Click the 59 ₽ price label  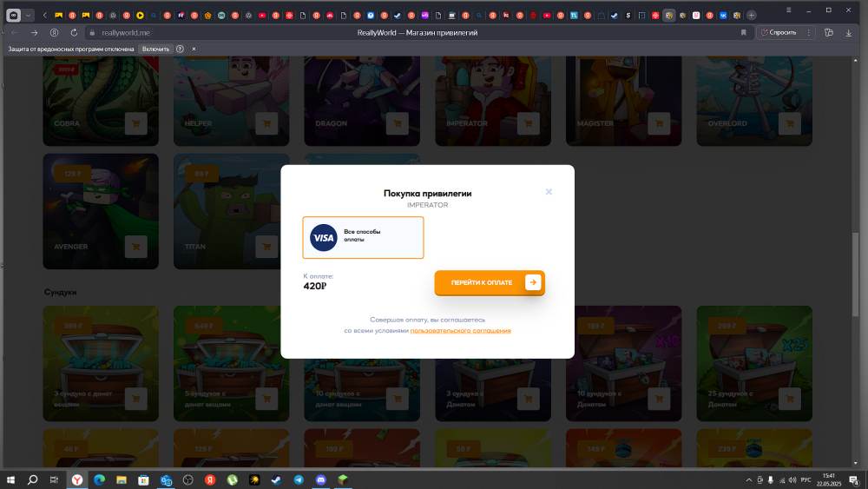pyautogui.click(x=464, y=449)
